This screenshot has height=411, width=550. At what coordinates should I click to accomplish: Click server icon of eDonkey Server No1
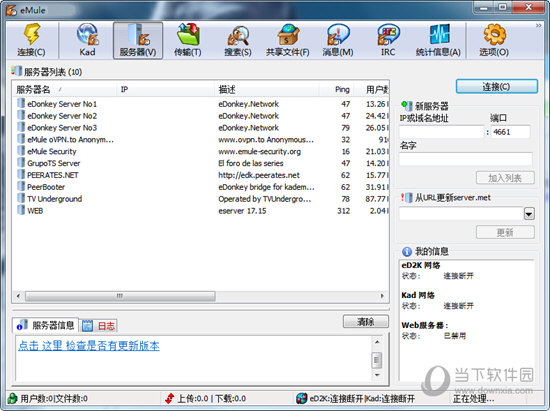21,103
